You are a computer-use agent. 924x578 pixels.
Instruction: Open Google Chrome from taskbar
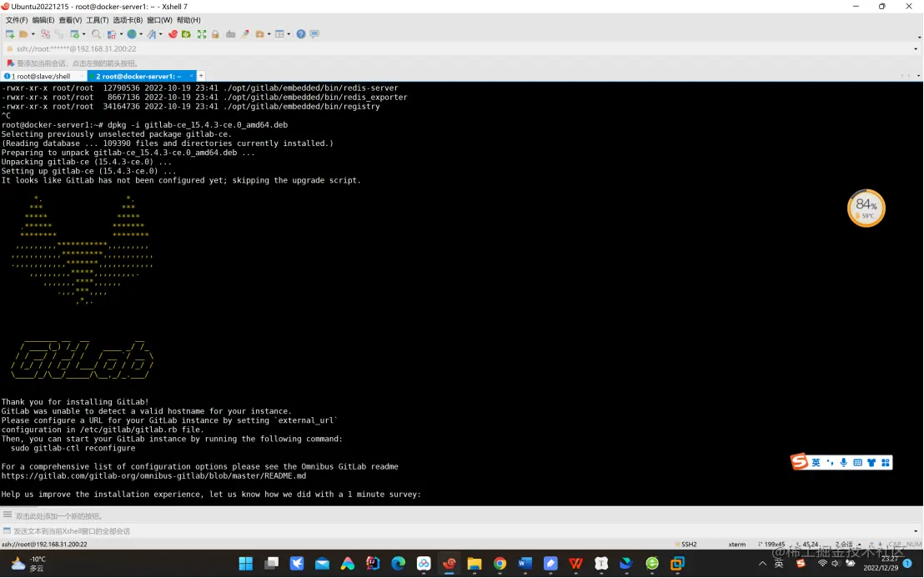[500, 564]
